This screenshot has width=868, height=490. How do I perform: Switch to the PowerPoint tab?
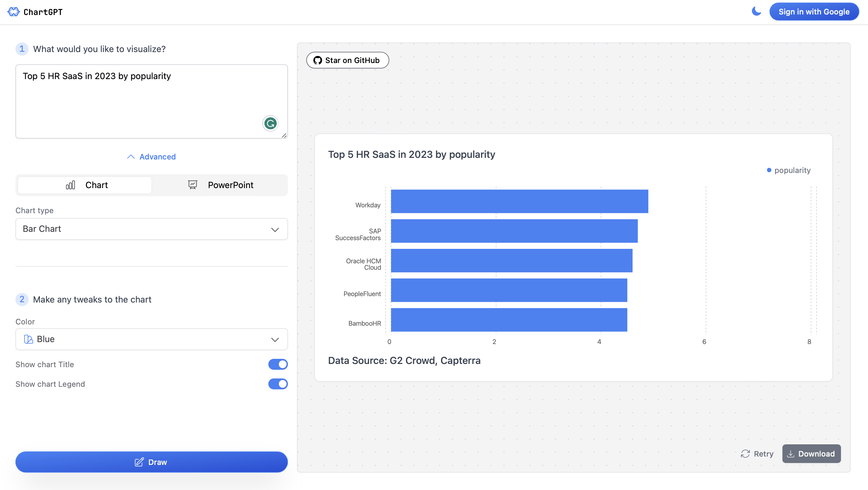click(220, 185)
